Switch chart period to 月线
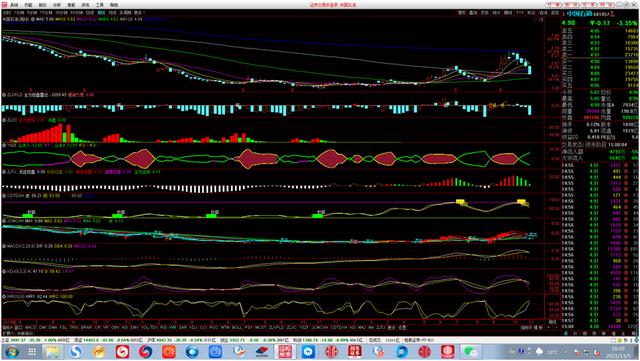The image size is (640, 361). (112, 13)
